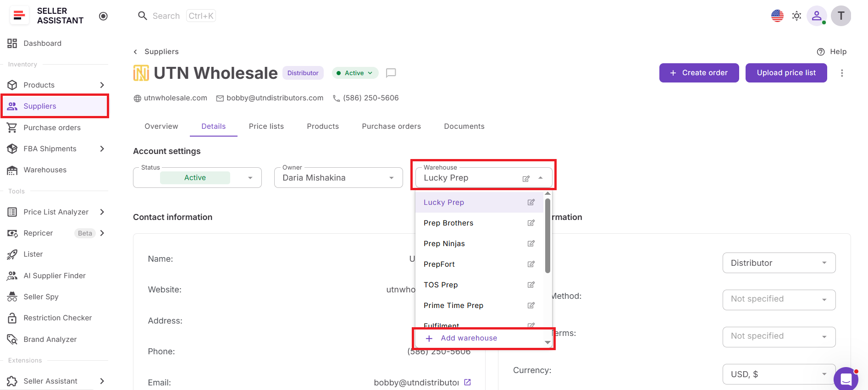Select PrepFort warehouse option
Image resolution: width=868 pixels, height=390 pixels.
click(x=479, y=264)
